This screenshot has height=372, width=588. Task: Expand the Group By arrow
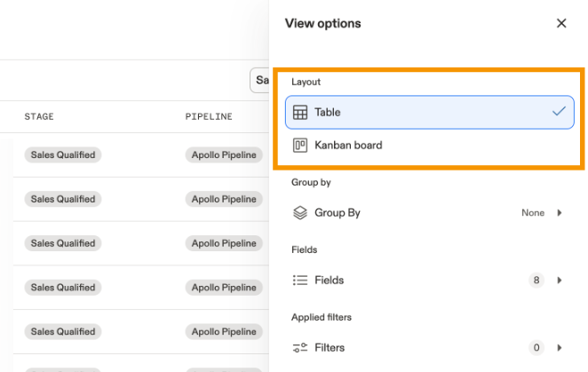[x=560, y=212]
